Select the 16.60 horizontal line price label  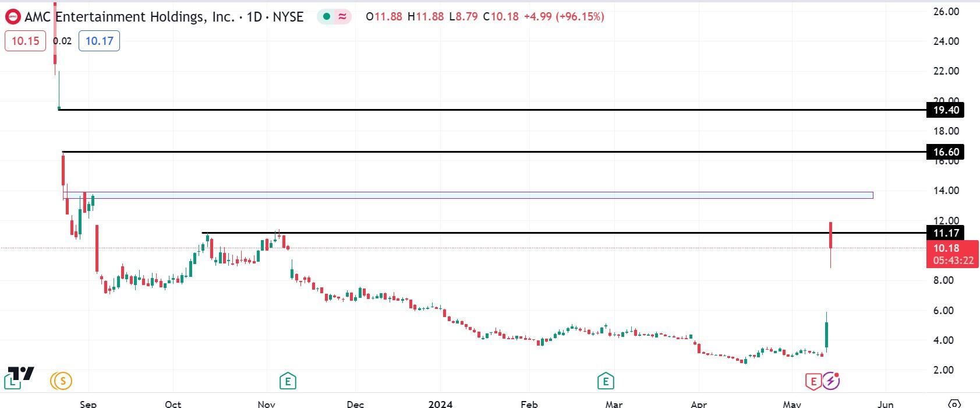click(x=945, y=152)
